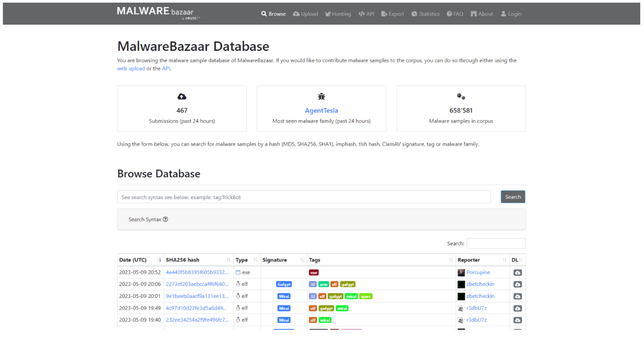Click the arm tag in 20:06 row

point(323,284)
